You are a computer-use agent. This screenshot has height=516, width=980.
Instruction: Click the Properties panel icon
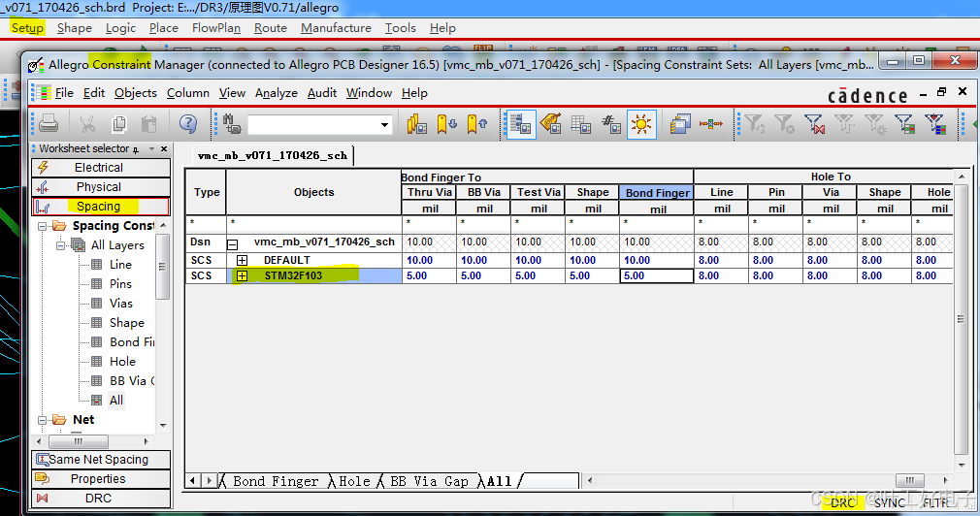[43, 478]
